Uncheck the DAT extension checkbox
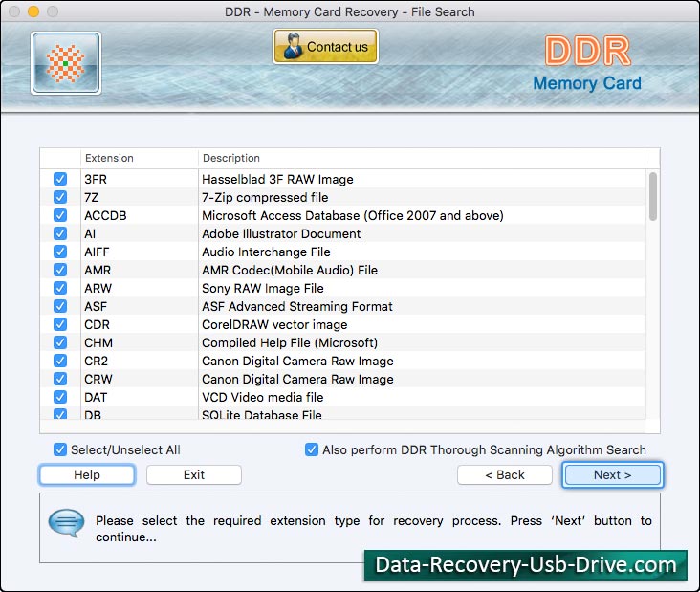The height and width of the screenshot is (592, 700). [x=60, y=397]
